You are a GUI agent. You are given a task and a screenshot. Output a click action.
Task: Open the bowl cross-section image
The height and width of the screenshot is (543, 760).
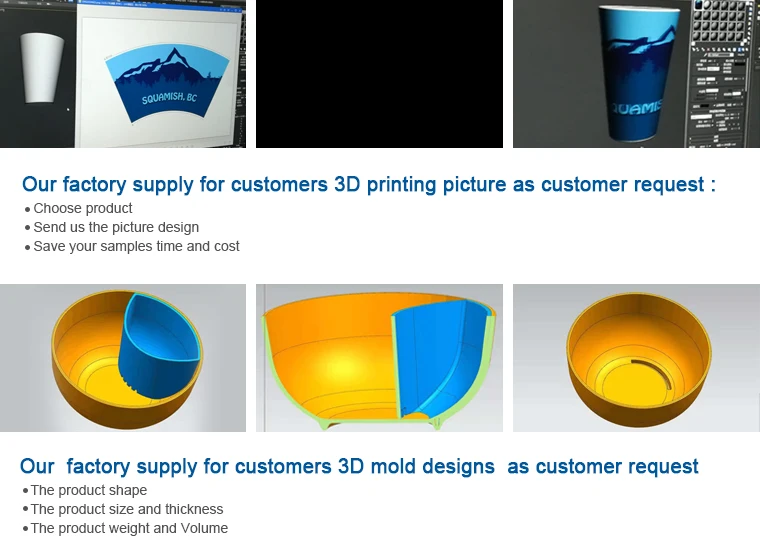pyautogui.click(x=379, y=358)
